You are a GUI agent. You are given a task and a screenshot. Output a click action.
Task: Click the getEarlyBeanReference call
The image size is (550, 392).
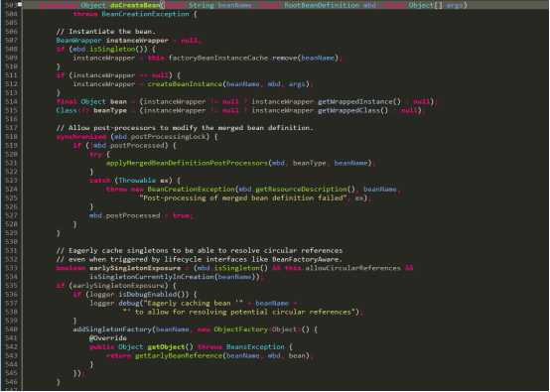179,356
